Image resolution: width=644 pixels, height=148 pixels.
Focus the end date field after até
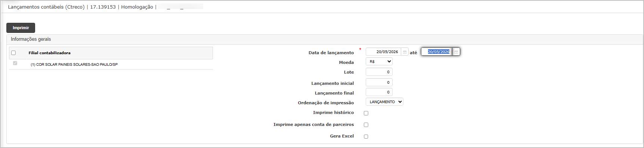tap(437, 52)
